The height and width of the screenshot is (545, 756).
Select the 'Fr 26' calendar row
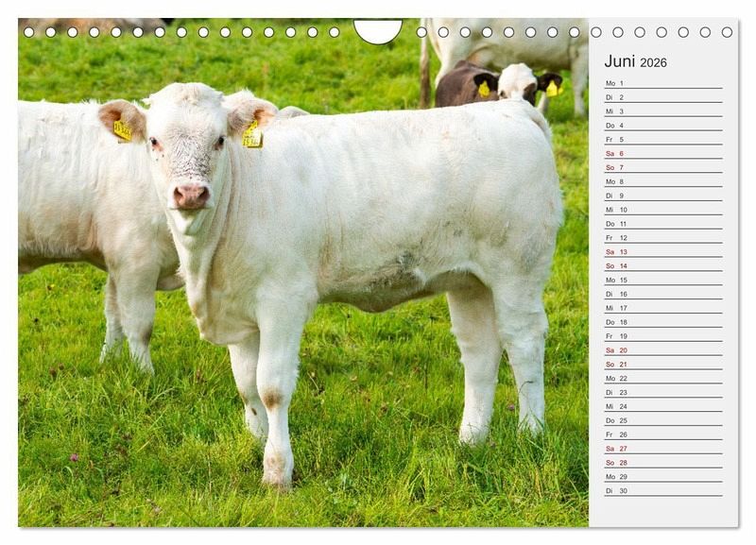point(663,434)
